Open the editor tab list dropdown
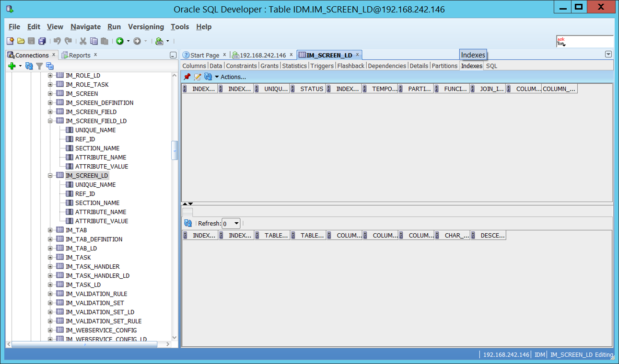619x364 pixels. pyautogui.click(x=608, y=55)
